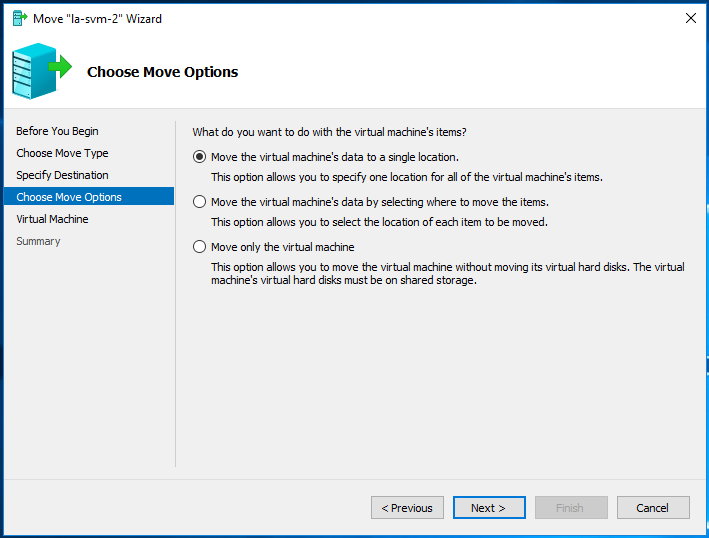The height and width of the screenshot is (538, 709).
Task: Click the small wizard icon in title bar
Action: 20,19
